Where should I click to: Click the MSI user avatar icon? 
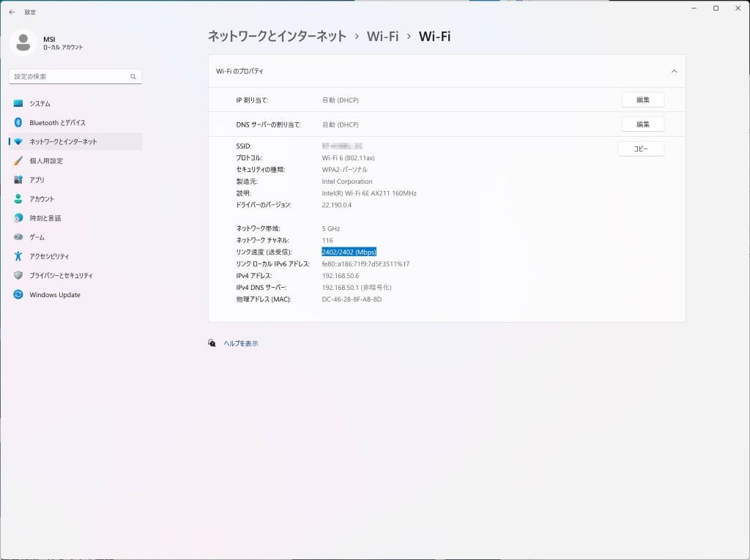23,42
